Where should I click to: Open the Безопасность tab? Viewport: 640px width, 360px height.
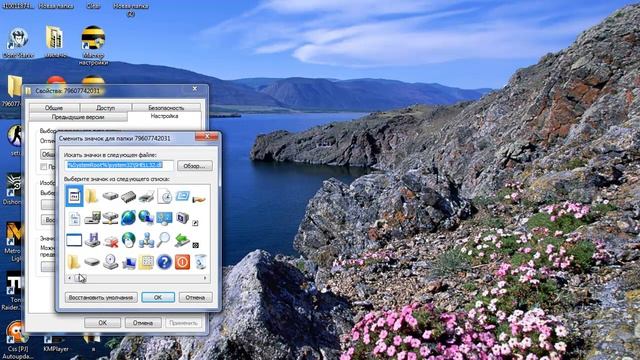[166, 108]
